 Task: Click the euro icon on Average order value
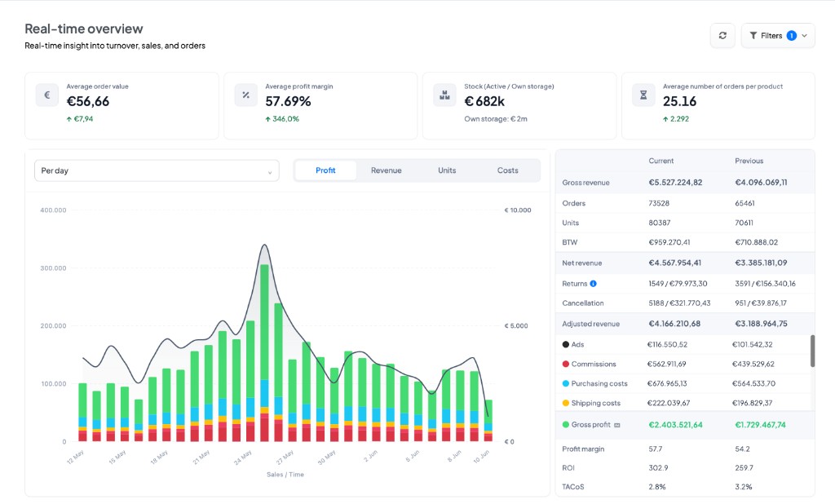tap(46, 95)
